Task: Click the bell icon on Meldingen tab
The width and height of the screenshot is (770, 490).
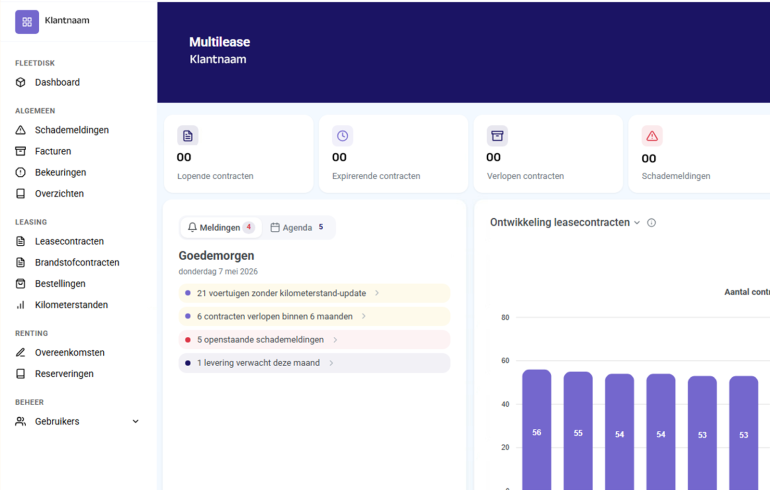Action: tap(192, 227)
